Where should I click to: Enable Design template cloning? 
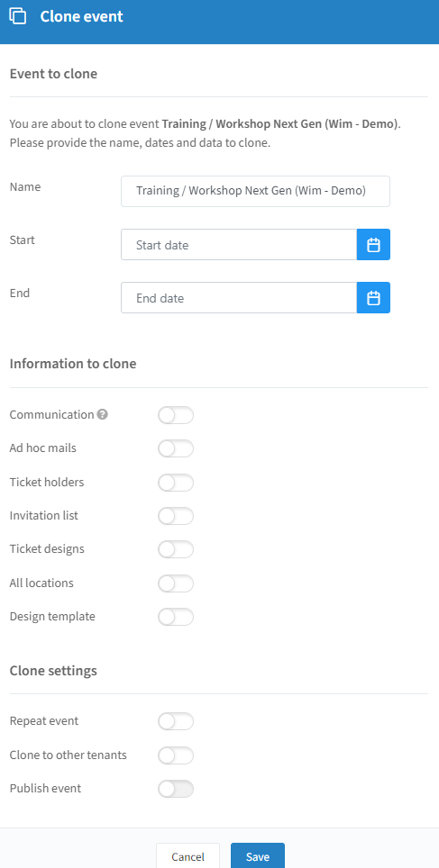(176, 617)
